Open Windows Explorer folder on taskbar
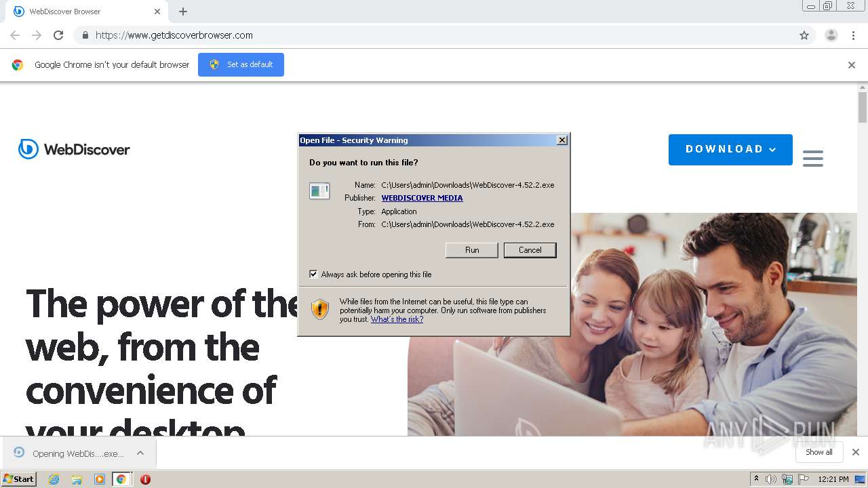Viewport: 868px width, 488px height. coord(77,479)
